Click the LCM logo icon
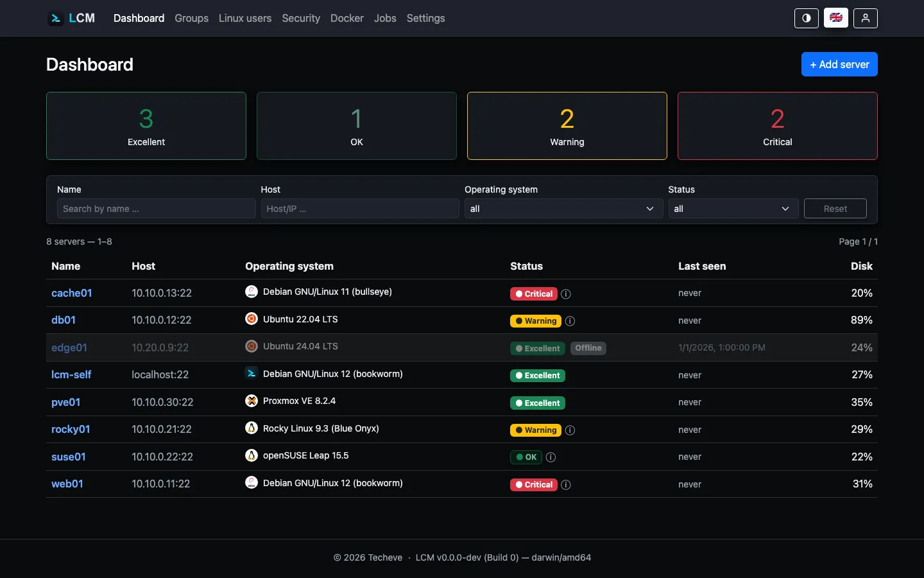This screenshot has width=924, height=578. pos(56,18)
